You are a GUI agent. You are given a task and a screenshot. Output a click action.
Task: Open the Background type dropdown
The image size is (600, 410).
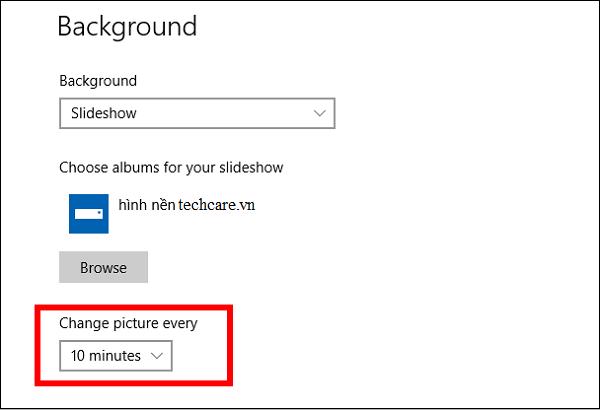coord(197,113)
